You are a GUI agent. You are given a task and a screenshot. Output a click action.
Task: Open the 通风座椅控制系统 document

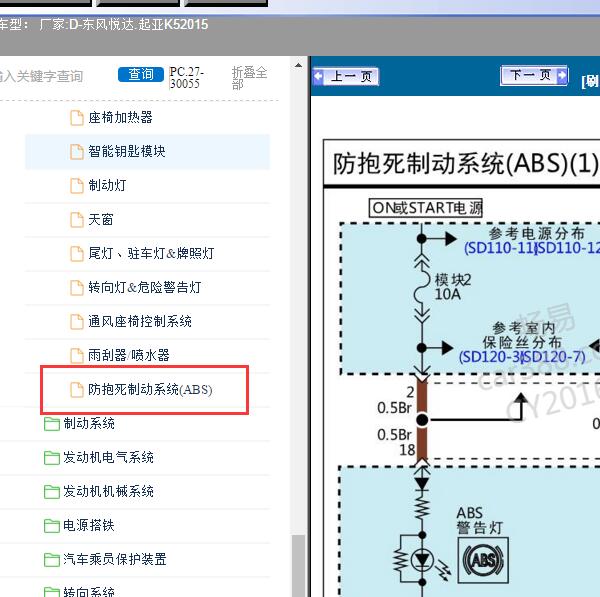tap(140, 321)
